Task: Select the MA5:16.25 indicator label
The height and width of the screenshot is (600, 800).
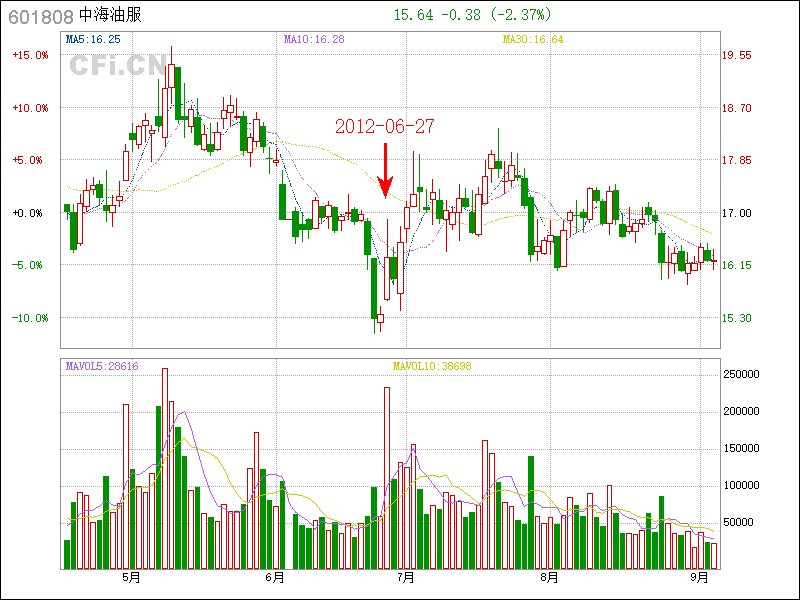Action: 92,39
